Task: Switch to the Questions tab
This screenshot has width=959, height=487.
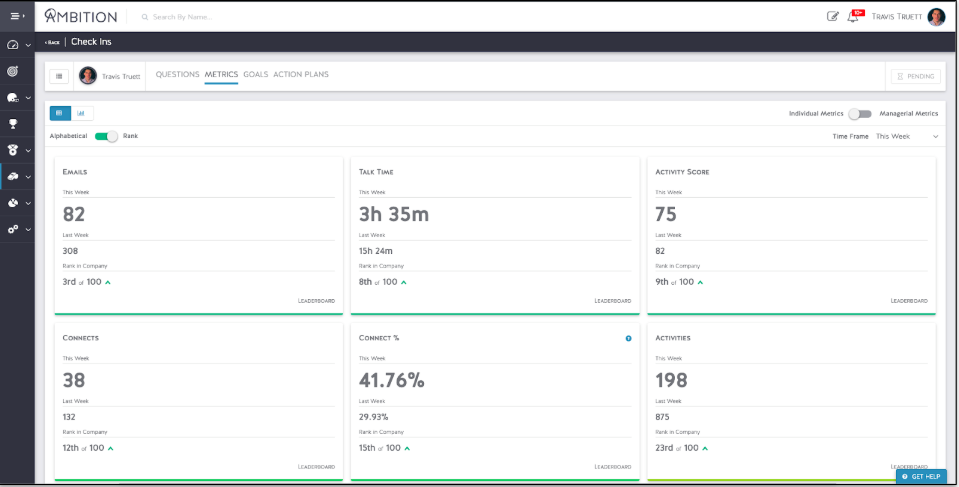Action: (177, 75)
